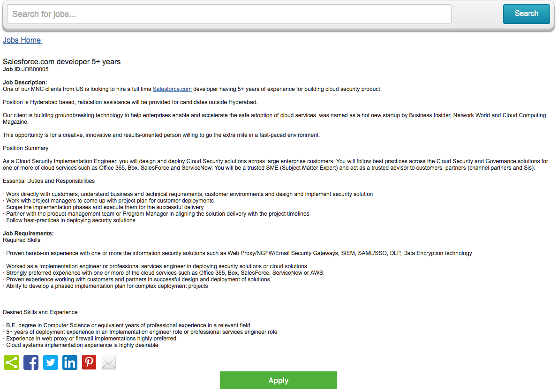Screen dimensions: 558x392
Task: Click the Job Requirements heading
Action: (x=28, y=234)
